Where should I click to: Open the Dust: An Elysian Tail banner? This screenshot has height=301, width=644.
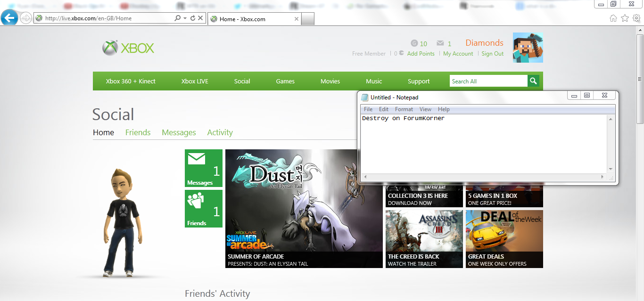point(304,209)
